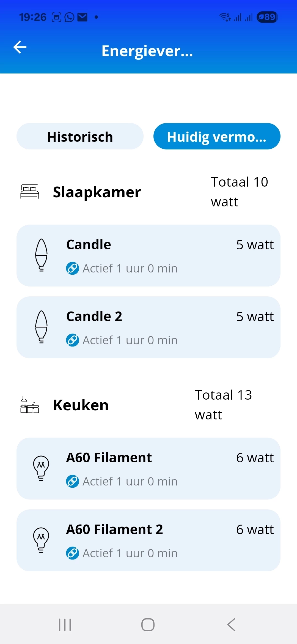
Task: Select the Slaapkamer room heading
Action: click(97, 192)
